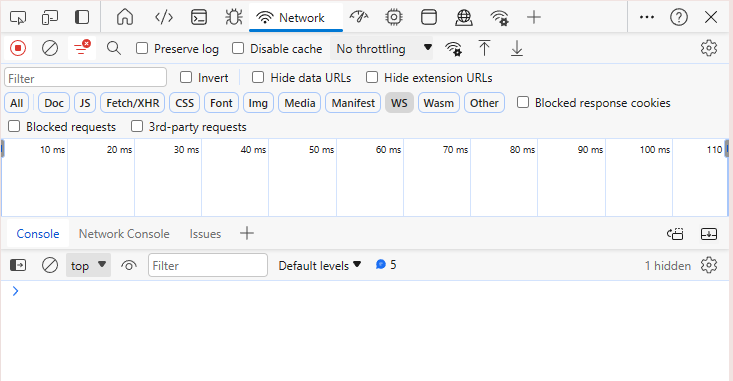Open the globe security tool icon

pos(463,18)
